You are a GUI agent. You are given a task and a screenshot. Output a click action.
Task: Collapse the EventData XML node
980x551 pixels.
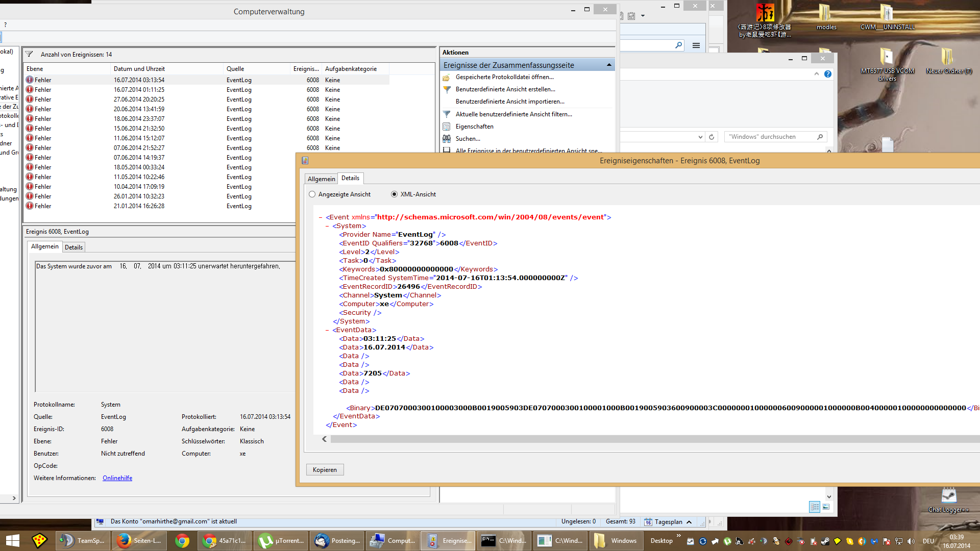(x=328, y=330)
